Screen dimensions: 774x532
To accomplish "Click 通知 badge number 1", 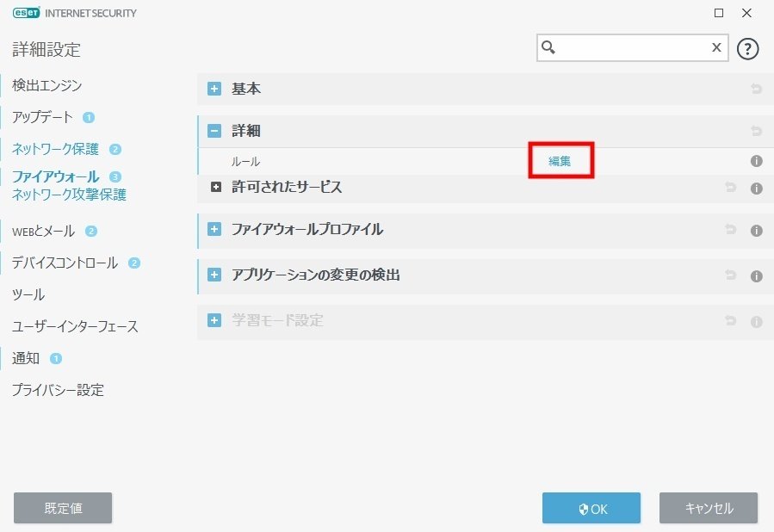I will [56, 358].
